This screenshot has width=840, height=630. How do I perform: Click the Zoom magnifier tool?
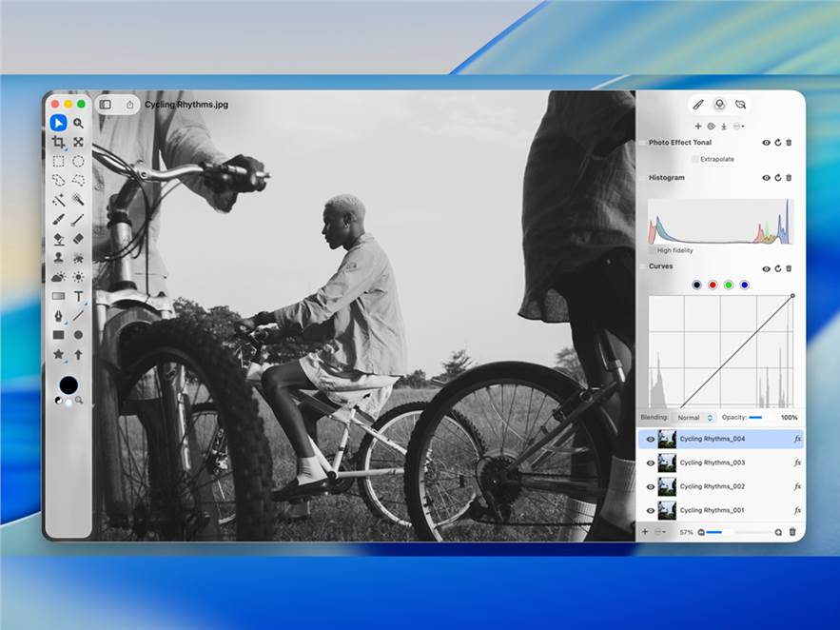(x=78, y=123)
